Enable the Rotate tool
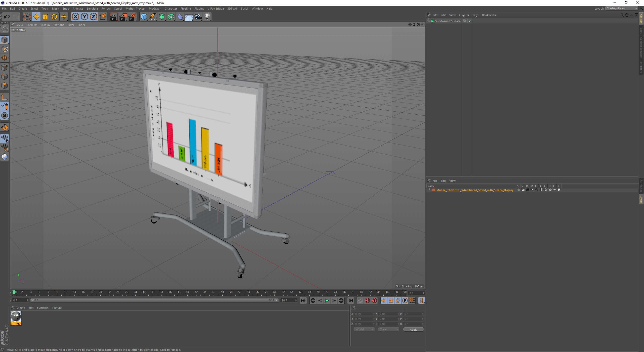Screen dimensions: 644x352 pos(54,17)
